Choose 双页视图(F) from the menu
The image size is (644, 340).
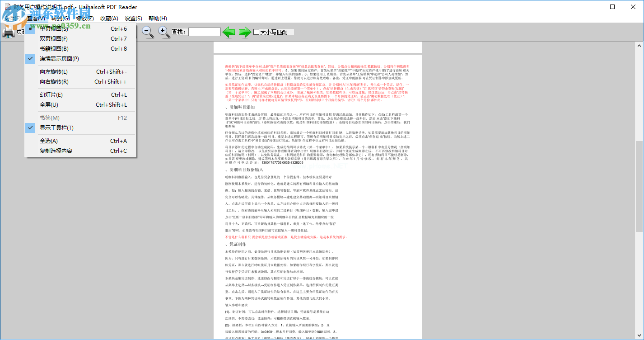(x=80, y=39)
